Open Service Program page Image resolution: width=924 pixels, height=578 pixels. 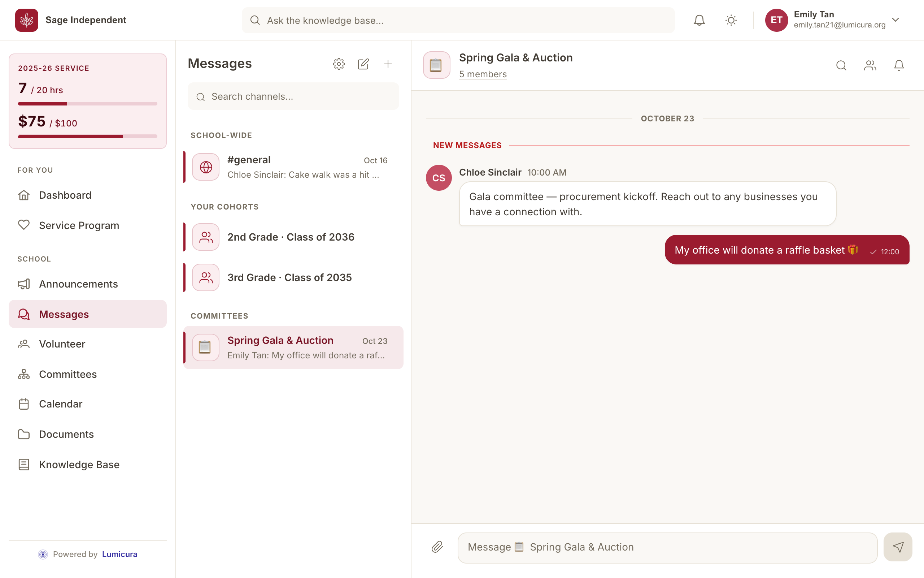point(87,225)
